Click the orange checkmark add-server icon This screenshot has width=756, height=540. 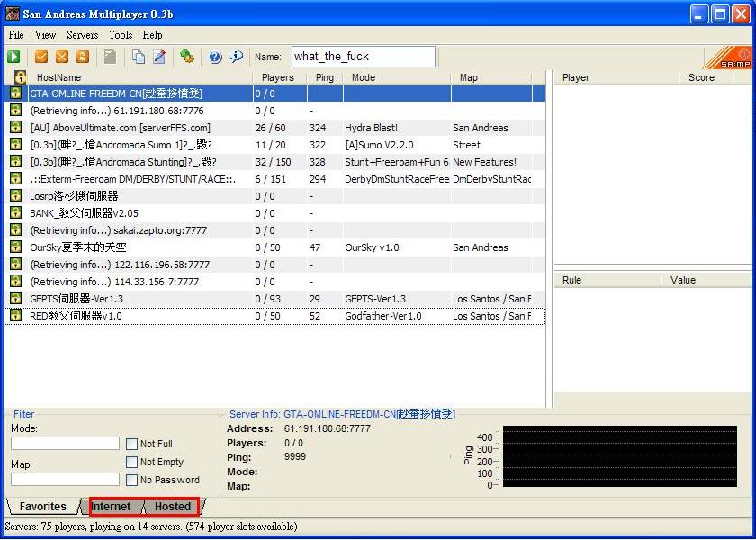pyautogui.click(x=41, y=57)
